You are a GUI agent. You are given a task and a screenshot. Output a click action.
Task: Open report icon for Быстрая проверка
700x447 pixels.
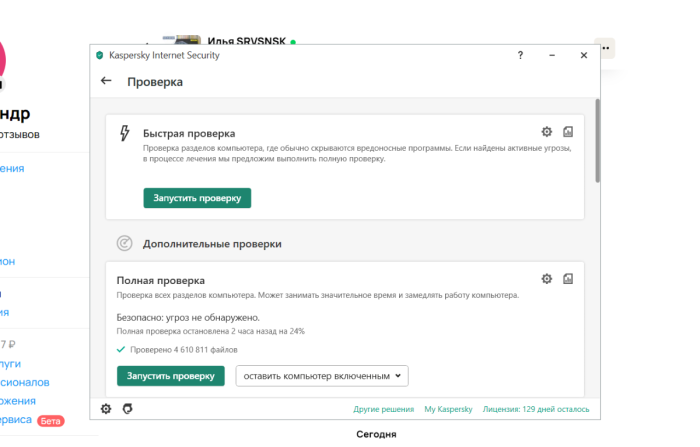click(x=567, y=131)
